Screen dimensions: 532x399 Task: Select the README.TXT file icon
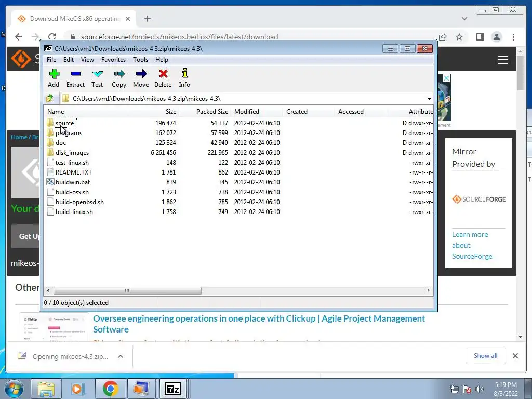pos(50,172)
